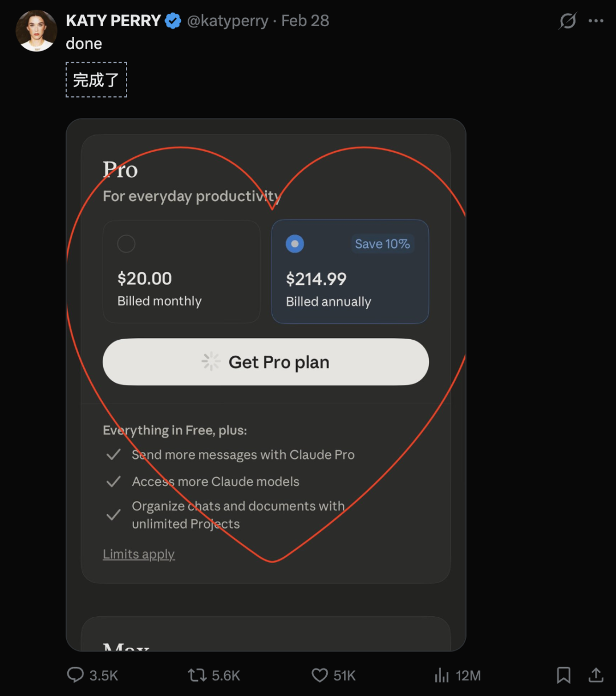Open Katy Perry's profile picture
This screenshot has width=616, height=696.
37,30
